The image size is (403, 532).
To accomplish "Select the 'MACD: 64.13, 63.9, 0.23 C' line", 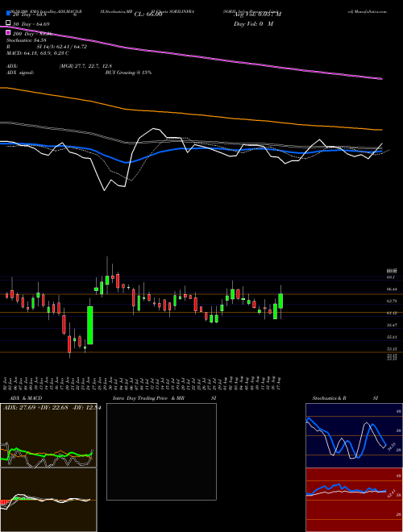I will pos(38,53).
